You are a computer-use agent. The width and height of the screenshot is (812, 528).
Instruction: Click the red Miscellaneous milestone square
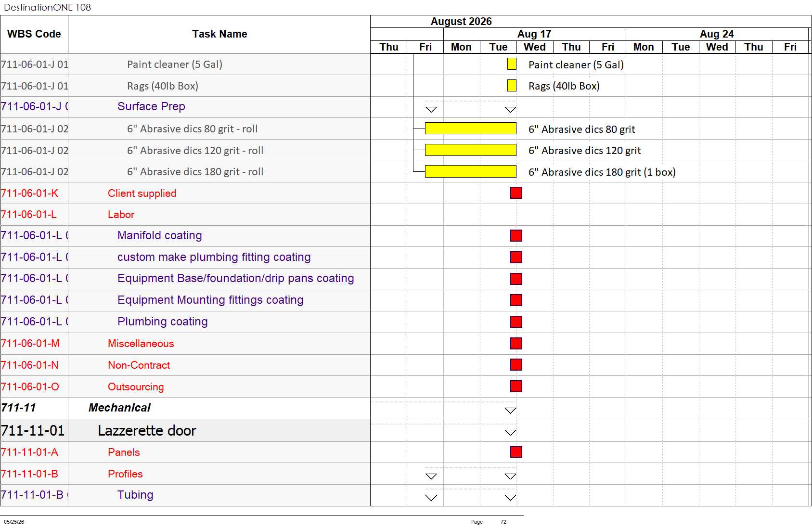coord(516,343)
